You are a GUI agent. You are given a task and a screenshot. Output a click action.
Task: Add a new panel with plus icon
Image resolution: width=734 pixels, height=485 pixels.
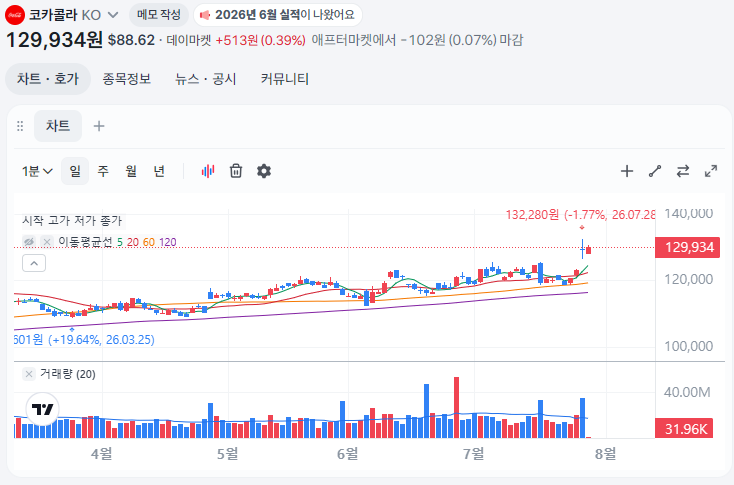pyautogui.click(x=99, y=126)
